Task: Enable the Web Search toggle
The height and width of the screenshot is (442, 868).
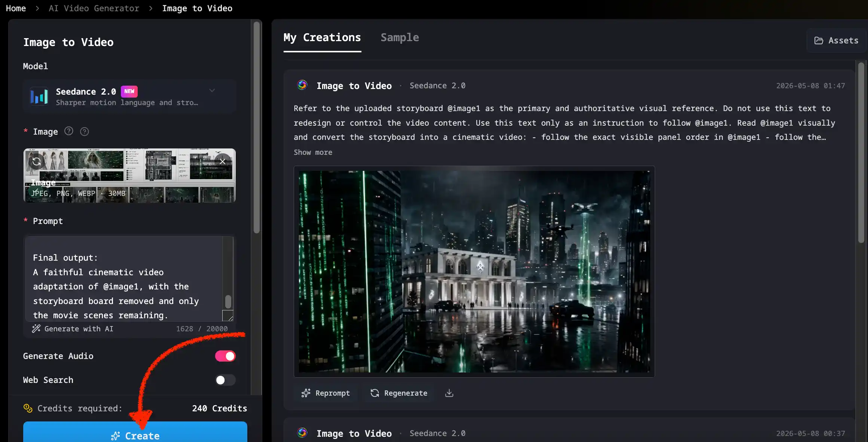Action: coord(225,380)
